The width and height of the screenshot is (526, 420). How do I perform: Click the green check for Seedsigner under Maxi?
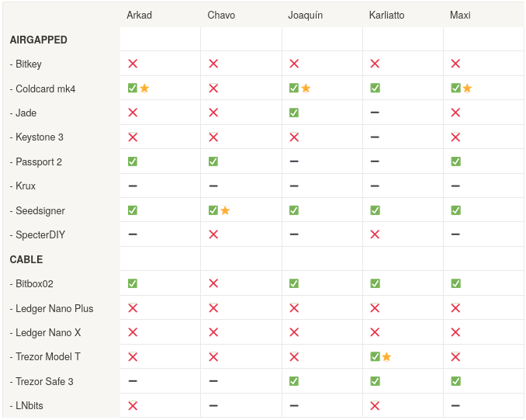pos(455,210)
